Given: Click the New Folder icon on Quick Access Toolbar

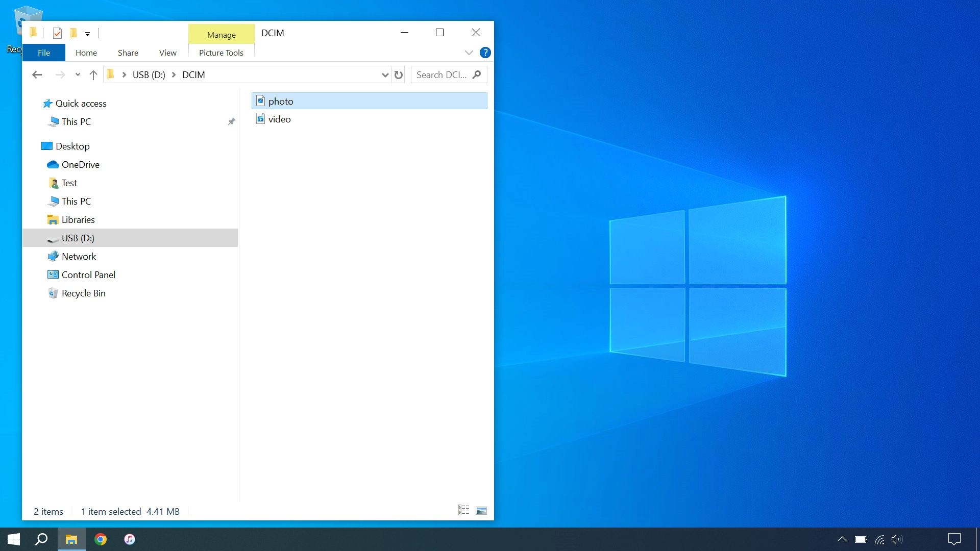Looking at the screenshot, I should click(x=73, y=33).
